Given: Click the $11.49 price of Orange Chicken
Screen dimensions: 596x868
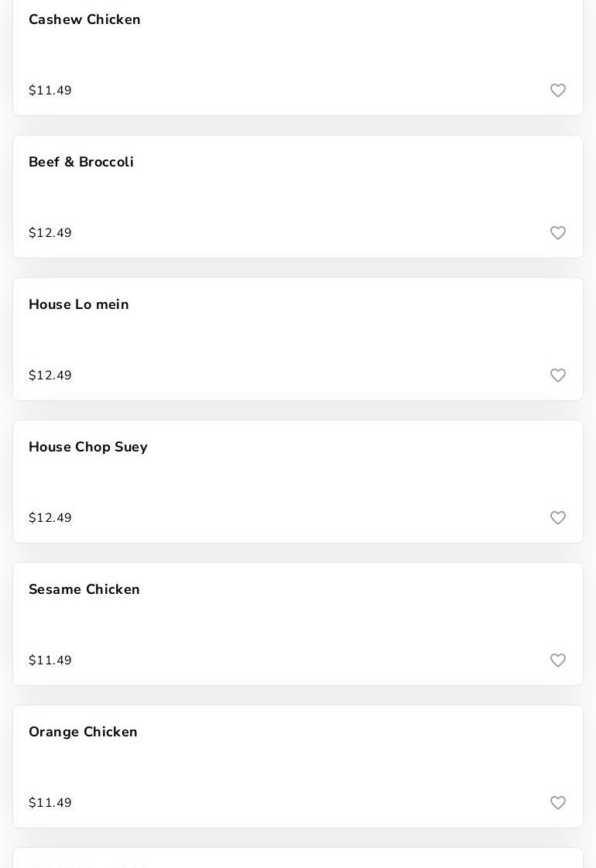Looking at the screenshot, I should 50,803.
